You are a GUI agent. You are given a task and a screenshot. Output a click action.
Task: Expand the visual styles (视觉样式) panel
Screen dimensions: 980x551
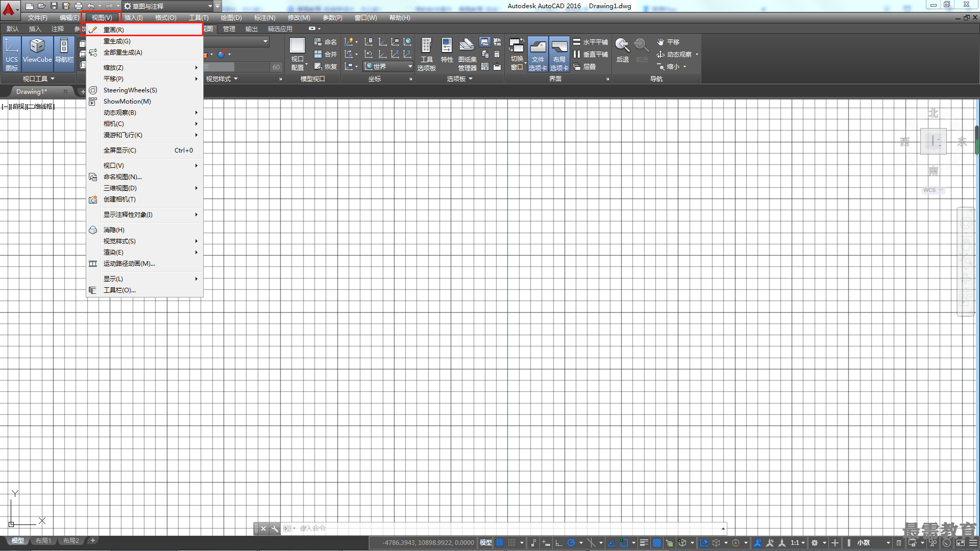coord(222,79)
